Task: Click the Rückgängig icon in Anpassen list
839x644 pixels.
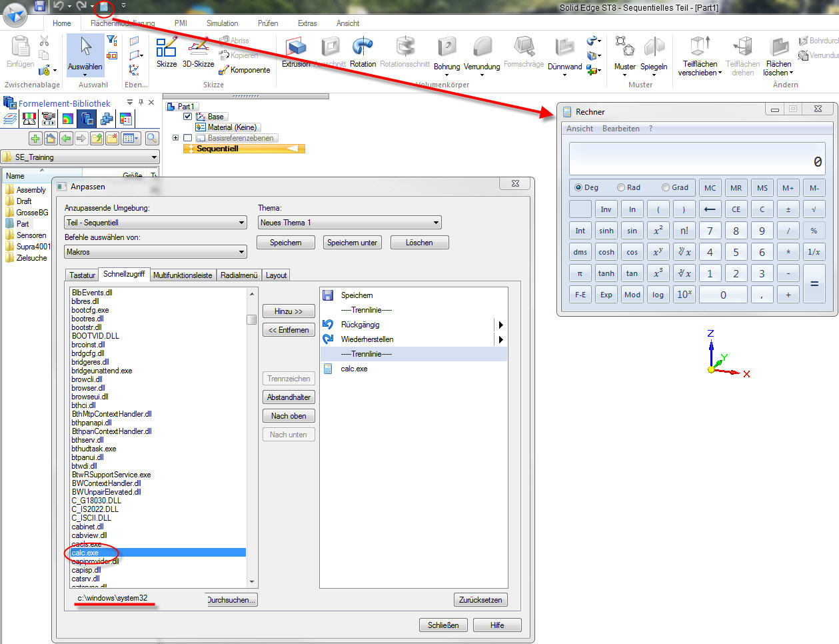Action: tap(328, 324)
